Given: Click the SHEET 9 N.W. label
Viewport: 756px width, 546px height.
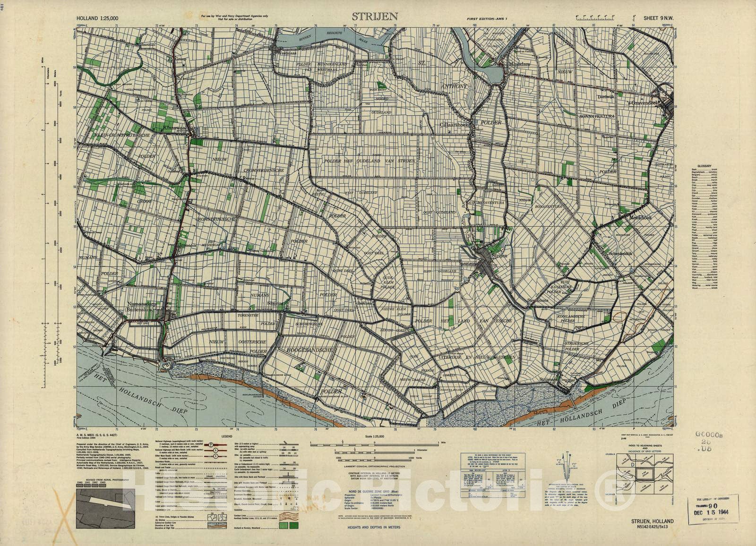Looking at the screenshot, I should 658,18.
